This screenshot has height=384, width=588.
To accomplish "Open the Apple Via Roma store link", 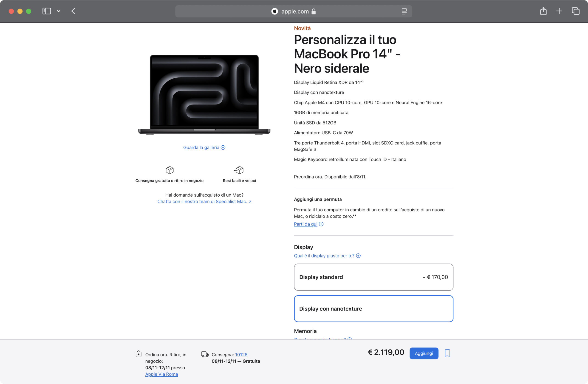I will tap(161, 374).
